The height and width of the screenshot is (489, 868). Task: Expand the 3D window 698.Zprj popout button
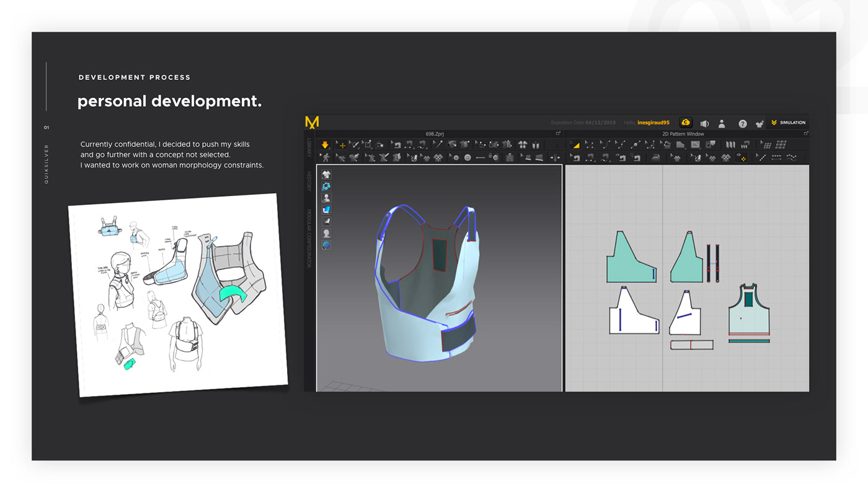[558, 133]
